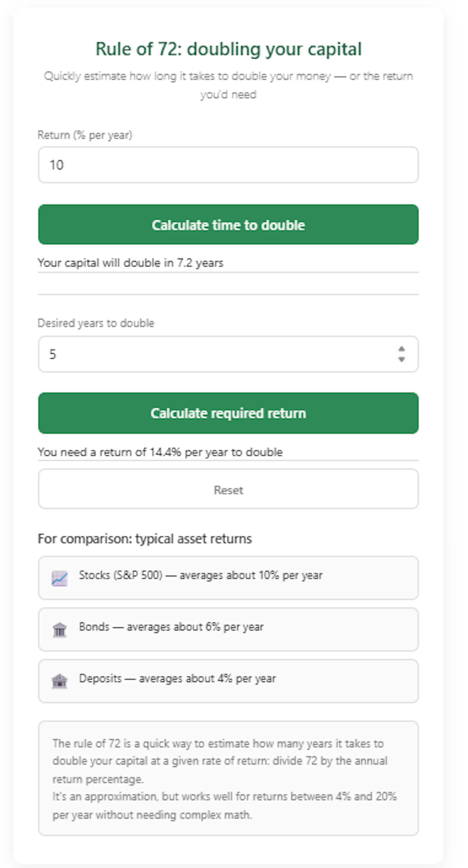Select the Bonds averages about 6% text

(x=171, y=627)
